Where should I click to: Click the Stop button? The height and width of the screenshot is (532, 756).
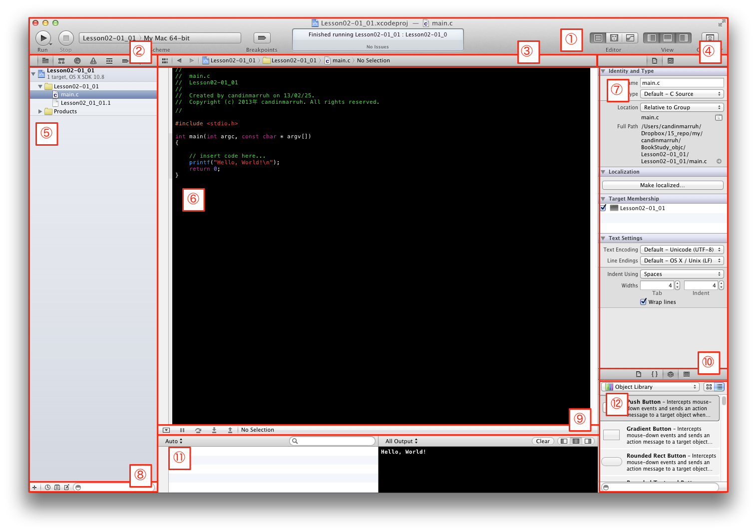pyautogui.click(x=66, y=38)
